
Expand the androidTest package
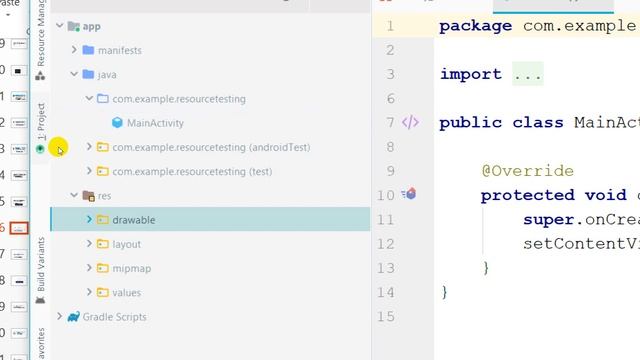pyautogui.click(x=89, y=147)
